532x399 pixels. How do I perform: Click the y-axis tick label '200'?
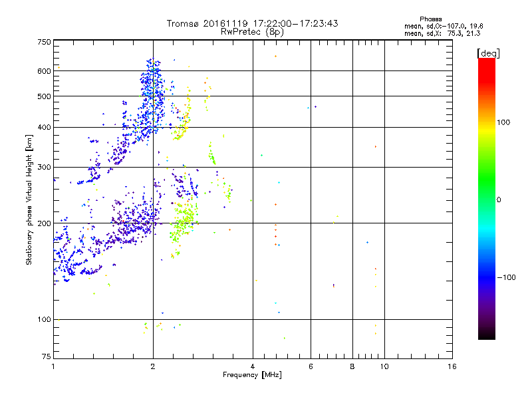tap(44, 223)
